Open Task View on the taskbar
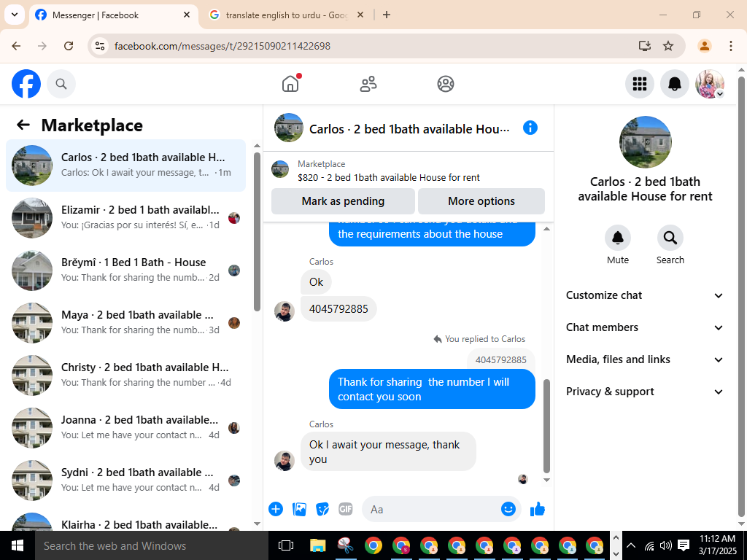 point(286,545)
